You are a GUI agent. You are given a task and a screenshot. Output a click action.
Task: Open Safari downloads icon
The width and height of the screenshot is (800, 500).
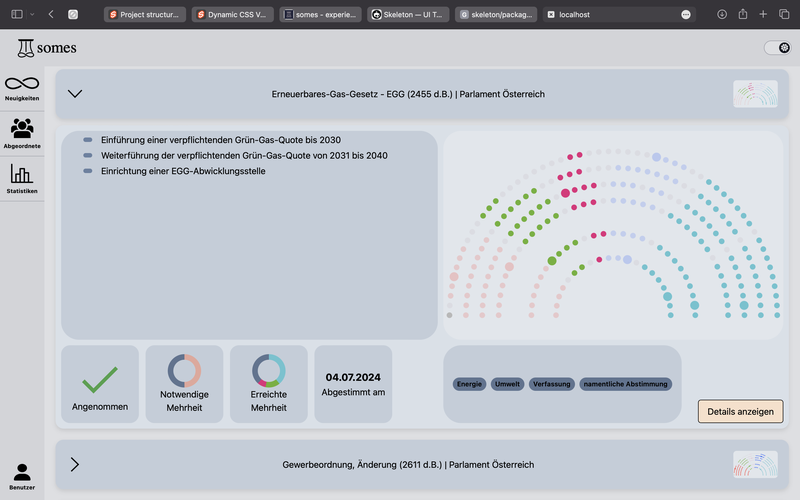pyautogui.click(x=722, y=15)
